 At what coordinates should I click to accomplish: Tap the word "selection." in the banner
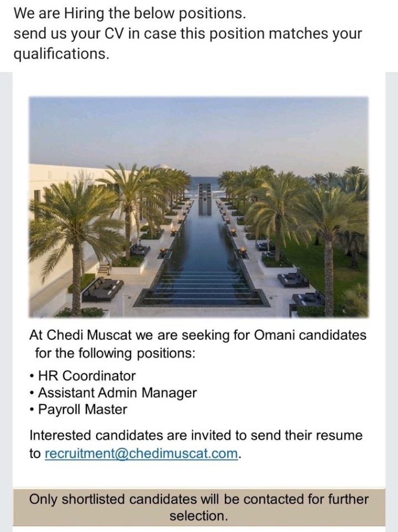(x=198, y=516)
